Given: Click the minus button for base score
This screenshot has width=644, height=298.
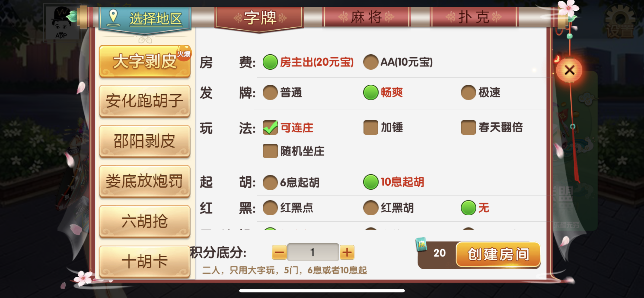Looking at the screenshot, I should tap(279, 252).
